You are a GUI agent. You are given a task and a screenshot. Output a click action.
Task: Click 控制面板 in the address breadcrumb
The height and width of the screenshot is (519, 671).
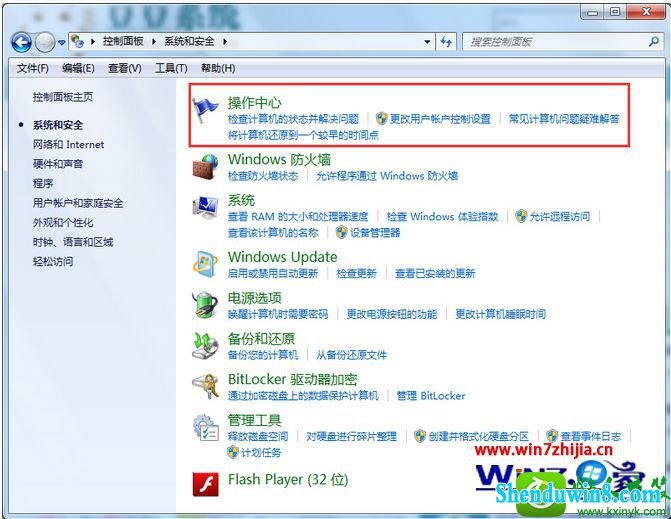point(123,41)
